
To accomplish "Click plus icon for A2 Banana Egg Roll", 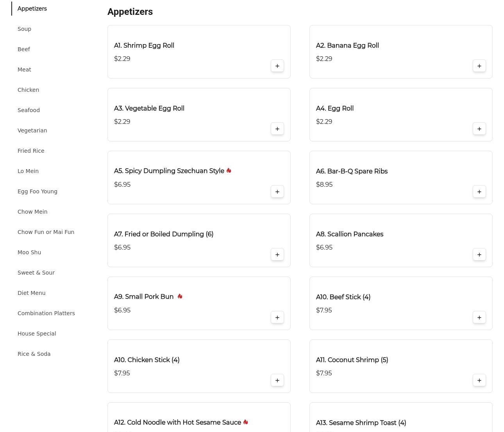I will coord(479,66).
